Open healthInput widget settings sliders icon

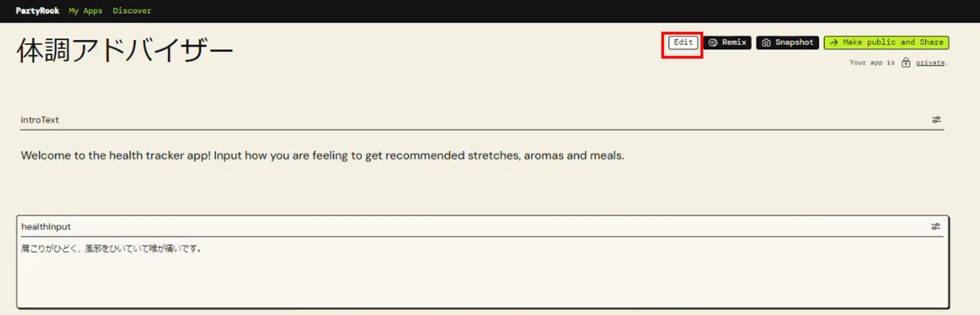pyautogui.click(x=936, y=227)
